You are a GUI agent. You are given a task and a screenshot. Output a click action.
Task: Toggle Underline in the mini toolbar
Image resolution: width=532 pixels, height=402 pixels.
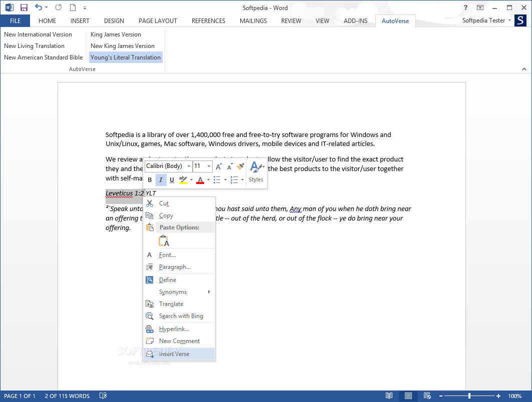click(x=172, y=180)
